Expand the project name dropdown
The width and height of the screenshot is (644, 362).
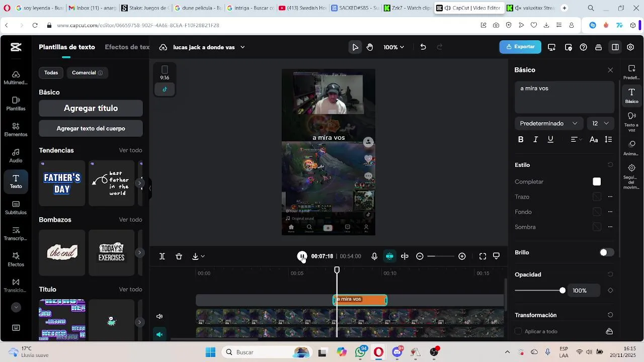[243, 47]
